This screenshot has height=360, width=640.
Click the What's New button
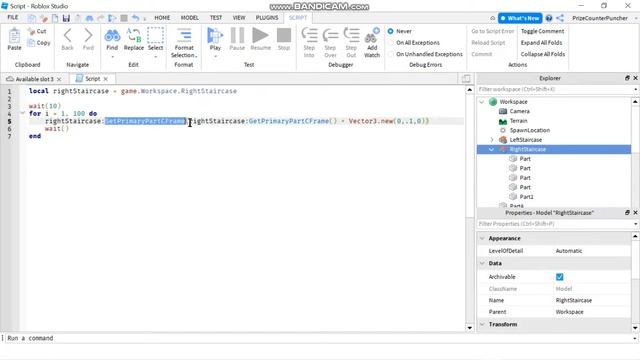click(x=520, y=18)
